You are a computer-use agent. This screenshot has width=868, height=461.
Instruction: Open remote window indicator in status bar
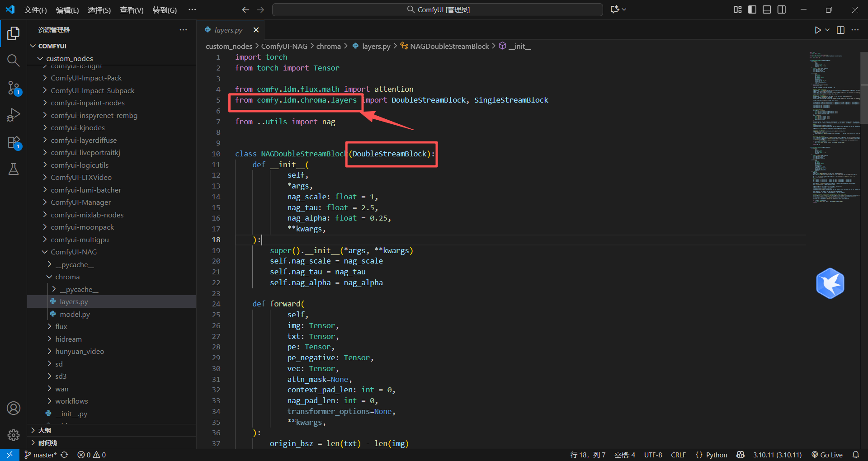coord(9,455)
